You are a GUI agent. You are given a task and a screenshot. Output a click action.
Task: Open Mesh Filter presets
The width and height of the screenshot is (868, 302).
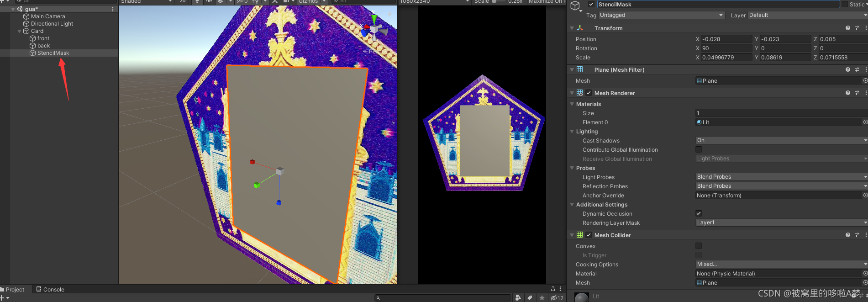857,69
